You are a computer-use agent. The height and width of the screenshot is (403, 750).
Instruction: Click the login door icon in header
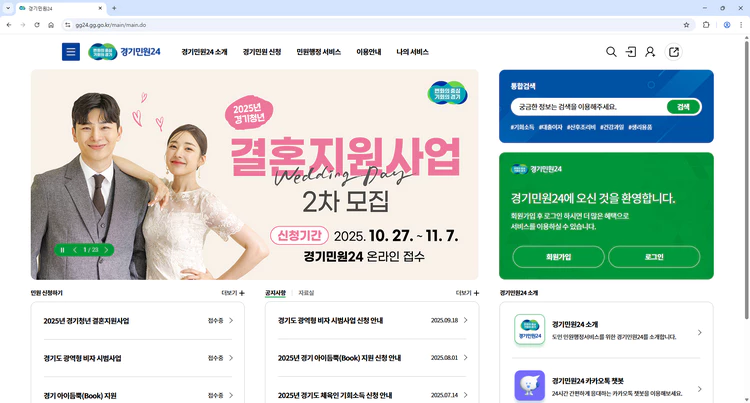[631, 52]
